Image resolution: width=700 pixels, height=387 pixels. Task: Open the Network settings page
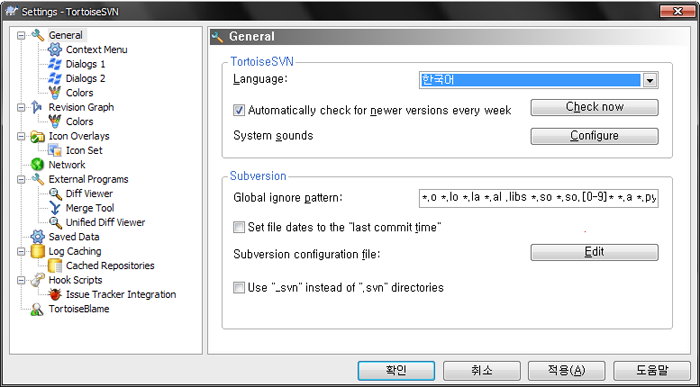[x=67, y=165]
